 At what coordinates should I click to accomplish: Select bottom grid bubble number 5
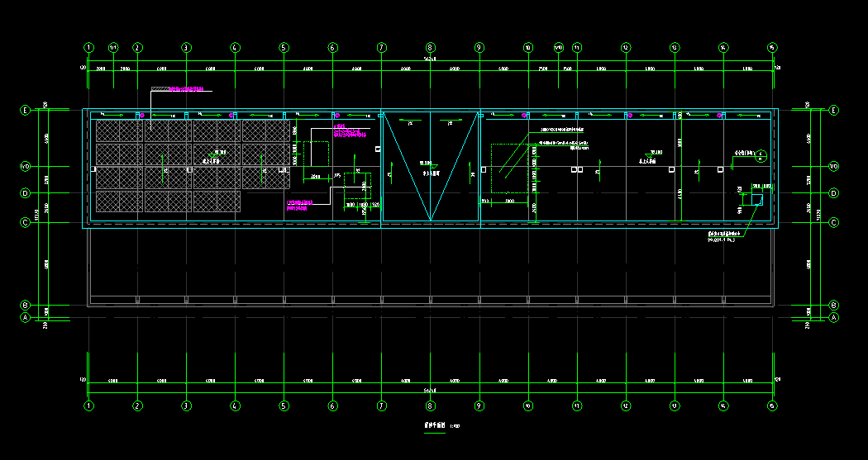point(284,405)
